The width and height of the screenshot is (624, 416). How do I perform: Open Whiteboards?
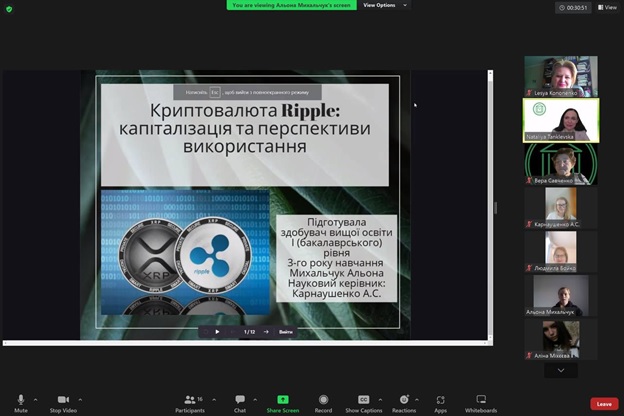tap(481, 401)
